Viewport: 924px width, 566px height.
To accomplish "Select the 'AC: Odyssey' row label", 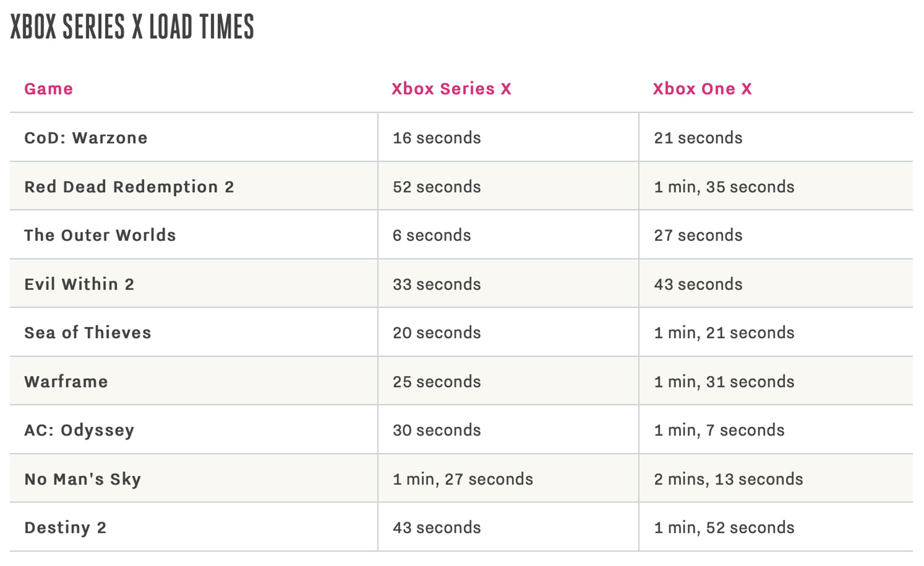I will (79, 430).
